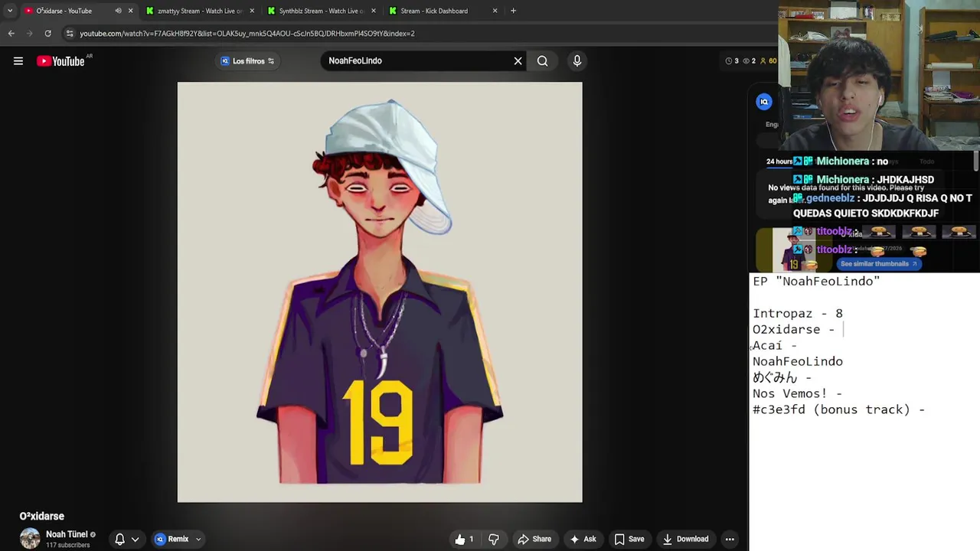The image size is (980, 551).
Task: Click the #c3e3fd (bonus track) line
Action: point(838,409)
